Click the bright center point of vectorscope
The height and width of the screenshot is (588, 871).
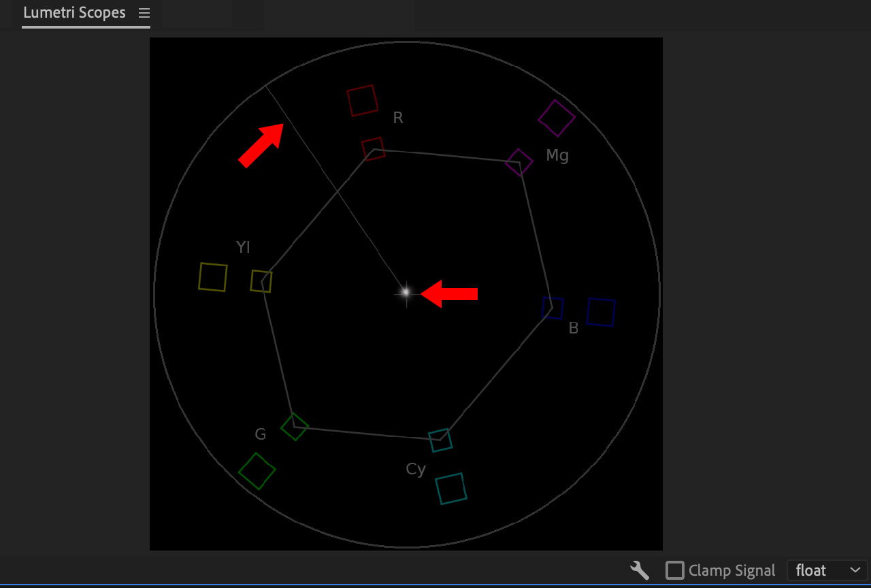coord(406,293)
